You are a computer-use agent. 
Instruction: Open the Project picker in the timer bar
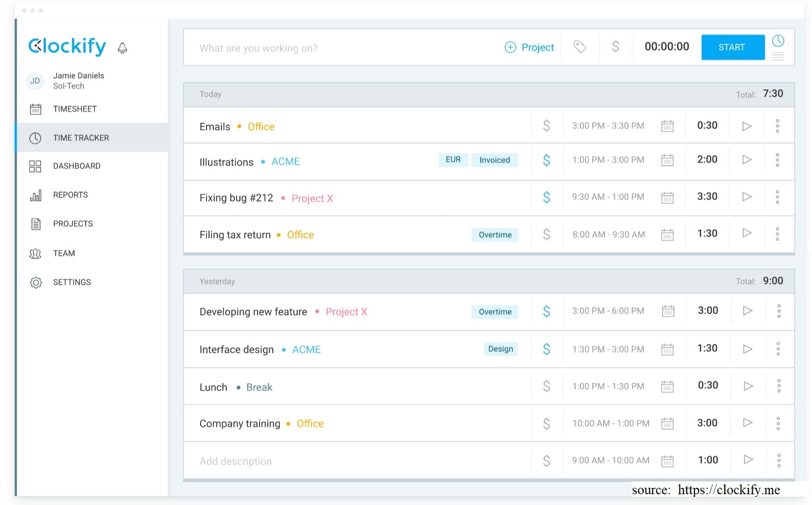(x=529, y=47)
